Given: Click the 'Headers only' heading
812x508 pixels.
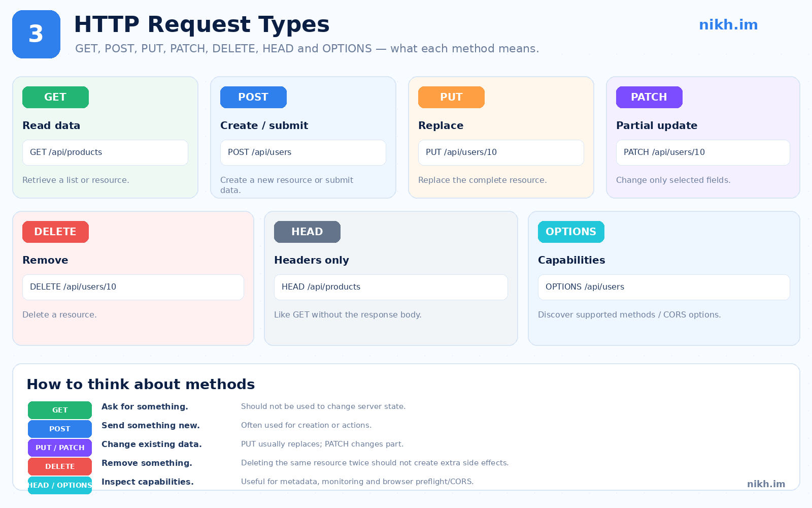Looking at the screenshot, I should 312,260.
